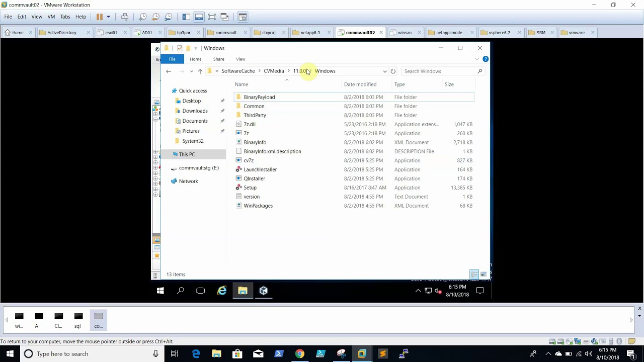The height and width of the screenshot is (362, 644).
Task: Pause this virtual machine in VMware toolbar
Action: pos(100,17)
